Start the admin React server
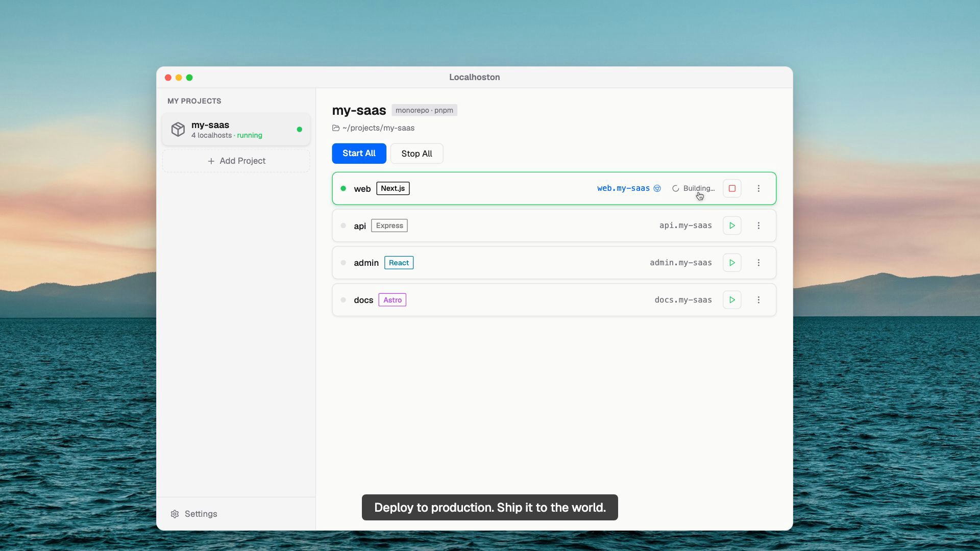Viewport: 980px width, 551px height. click(x=732, y=263)
